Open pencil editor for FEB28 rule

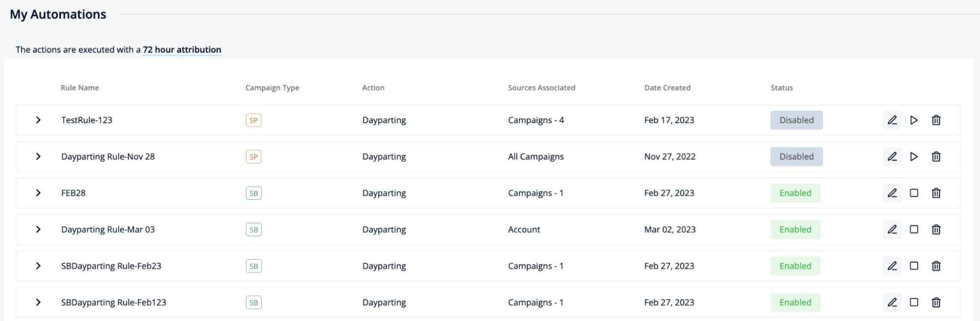click(892, 193)
